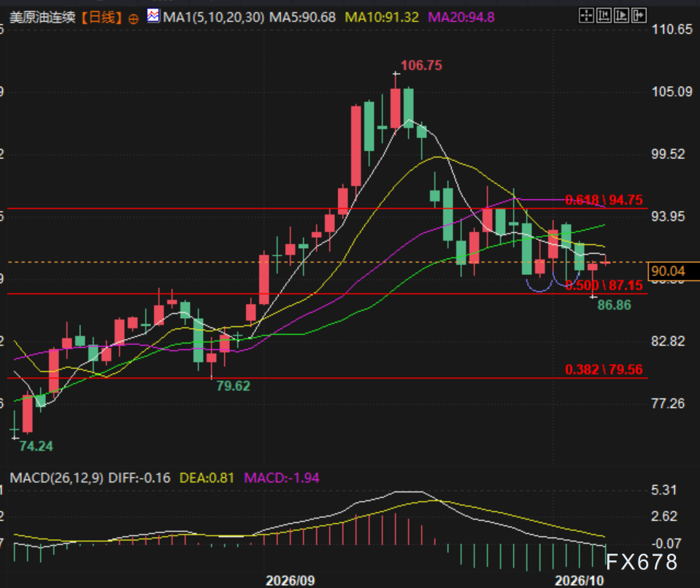
Task: Click the 2026/09 date axis label
Action: 291,581
